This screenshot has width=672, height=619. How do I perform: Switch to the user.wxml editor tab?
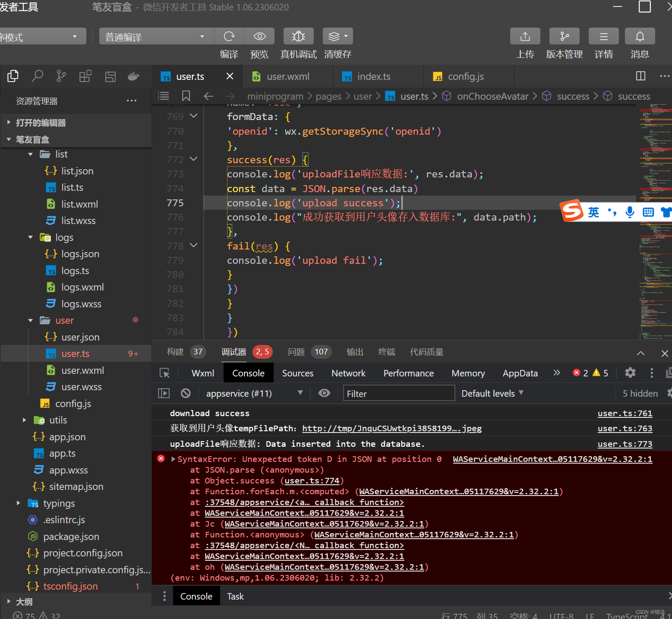(x=288, y=77)
